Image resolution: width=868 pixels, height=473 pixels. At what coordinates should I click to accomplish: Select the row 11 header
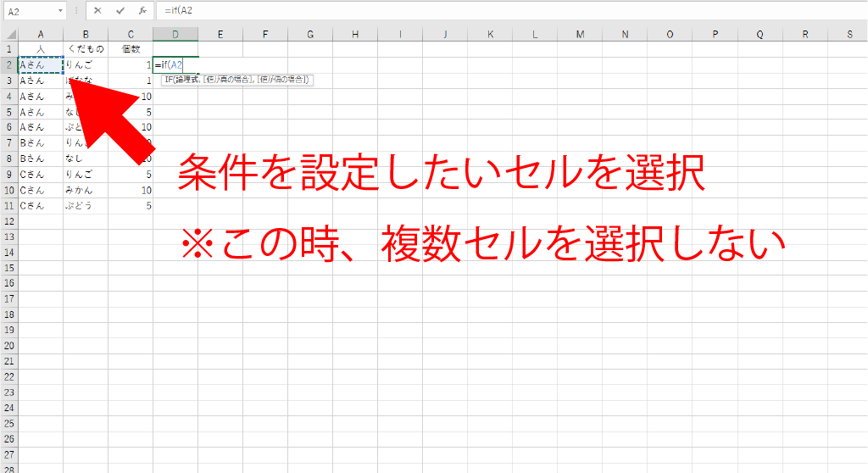tap(8, 205)
